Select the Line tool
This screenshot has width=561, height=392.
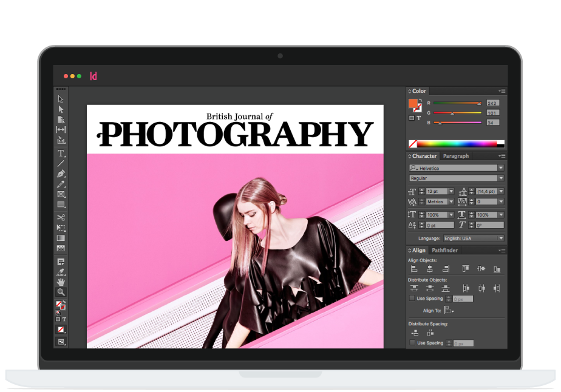click(x=61, y=163)
